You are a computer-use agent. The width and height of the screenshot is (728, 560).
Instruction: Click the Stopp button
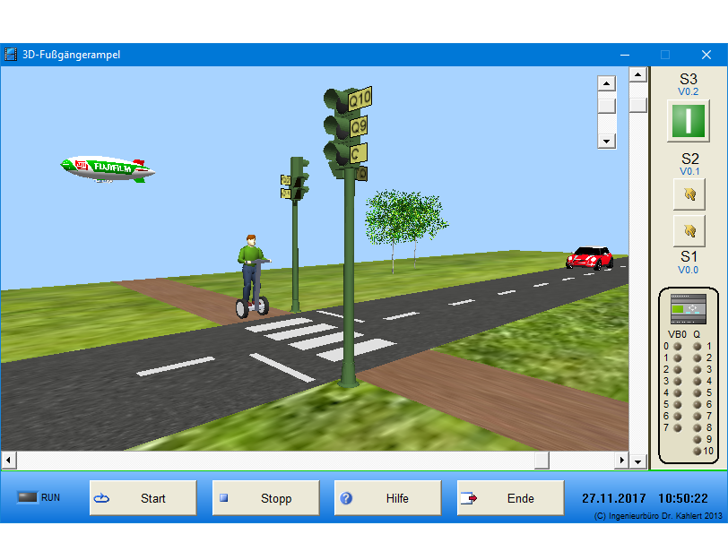coord(265,498)
